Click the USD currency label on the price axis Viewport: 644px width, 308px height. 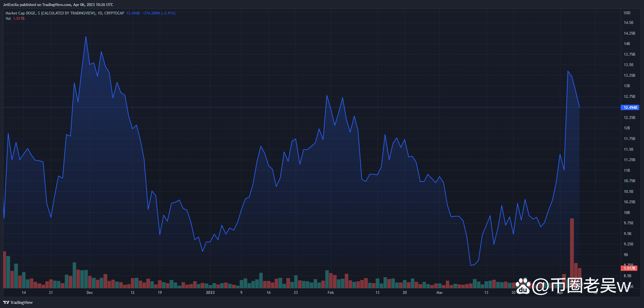click(x=627, y=13)
